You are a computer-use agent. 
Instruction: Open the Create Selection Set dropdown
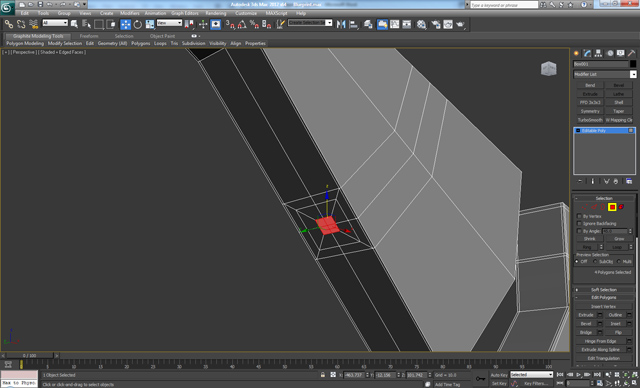[x=310, y=23]
